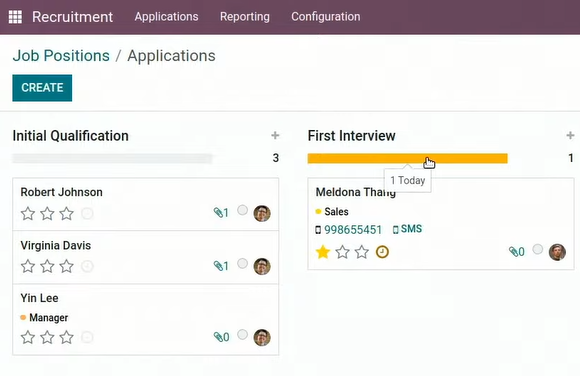Quick add in Initial Qualification column
The height and width of the screenshot is (376, 580).
tap(275, 135)
